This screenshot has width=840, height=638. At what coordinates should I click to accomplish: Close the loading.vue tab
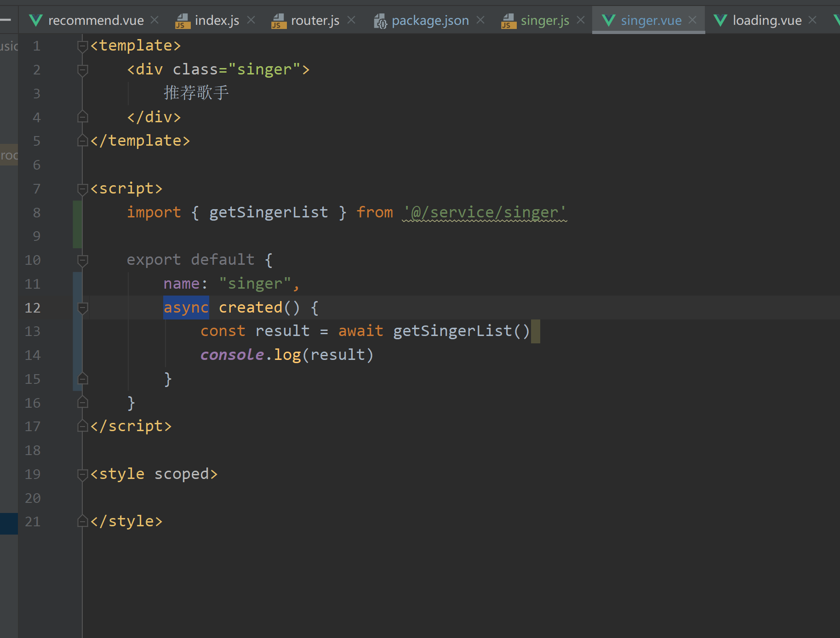click(812, 20)
